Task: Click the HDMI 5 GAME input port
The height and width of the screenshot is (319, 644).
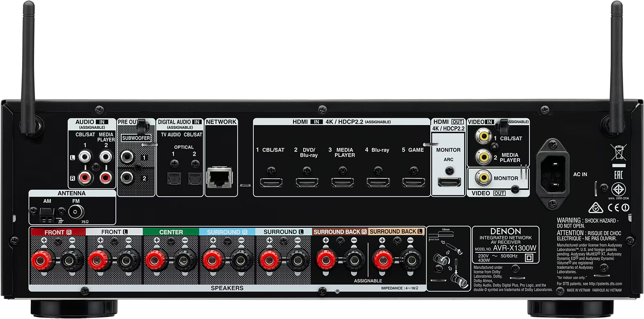Action: 414,182
